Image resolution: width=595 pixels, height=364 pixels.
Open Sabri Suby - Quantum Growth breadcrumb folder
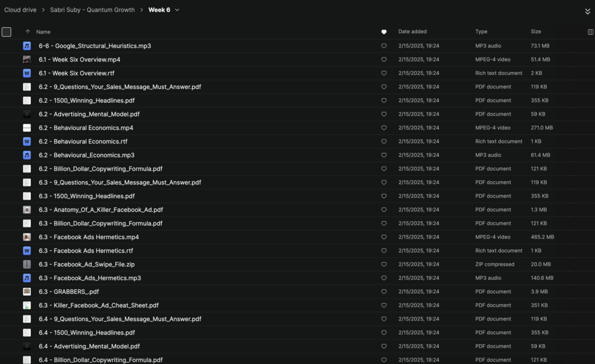click(92, 10)
